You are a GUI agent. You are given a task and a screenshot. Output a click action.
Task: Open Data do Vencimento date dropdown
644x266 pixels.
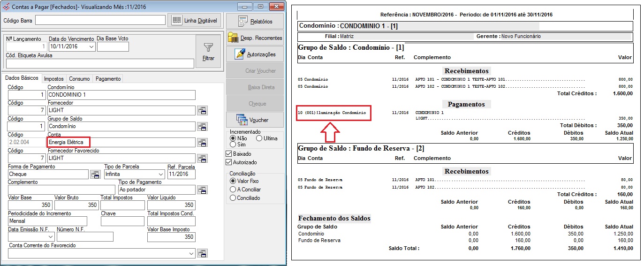(91, 47)
